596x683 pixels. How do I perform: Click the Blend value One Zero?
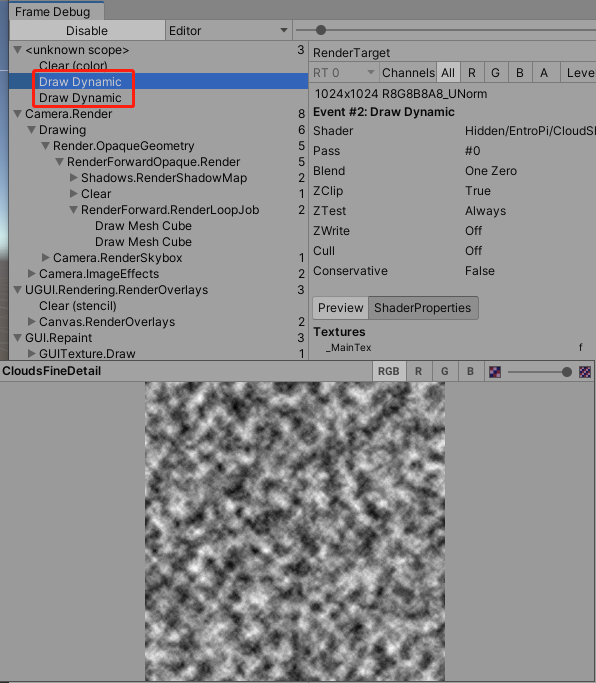pyautogui.click(x=491, y=171)
